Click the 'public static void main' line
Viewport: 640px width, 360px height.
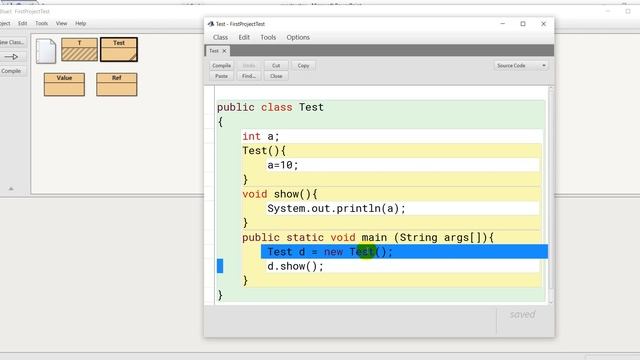pos(368,238)
